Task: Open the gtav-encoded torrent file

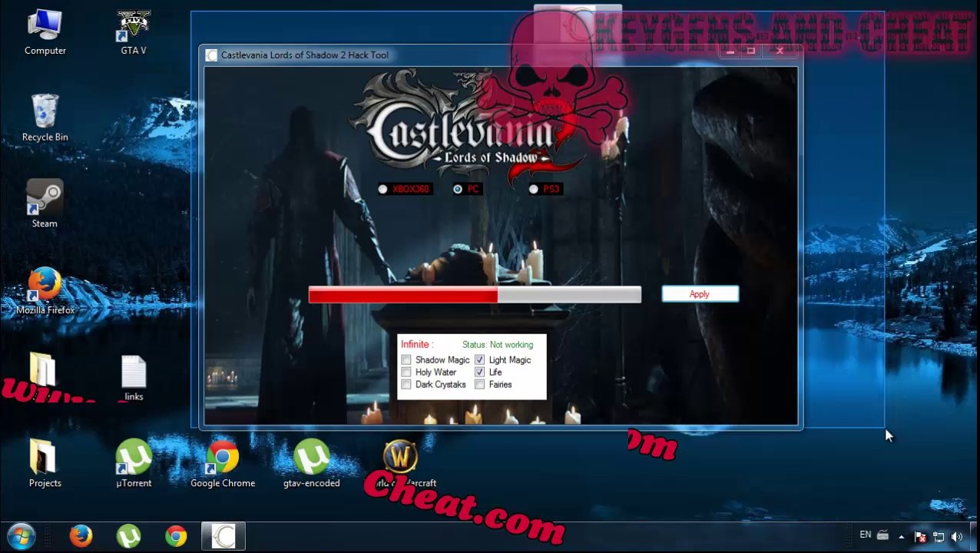Action: point(311,464)
